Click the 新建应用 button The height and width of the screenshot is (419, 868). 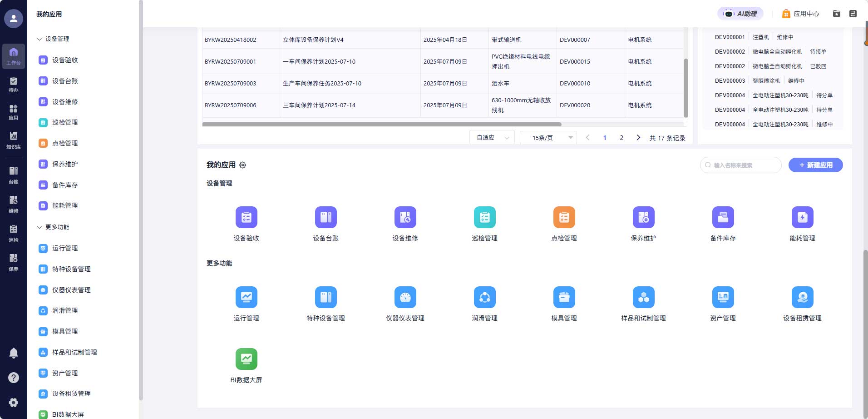(815, 165)
